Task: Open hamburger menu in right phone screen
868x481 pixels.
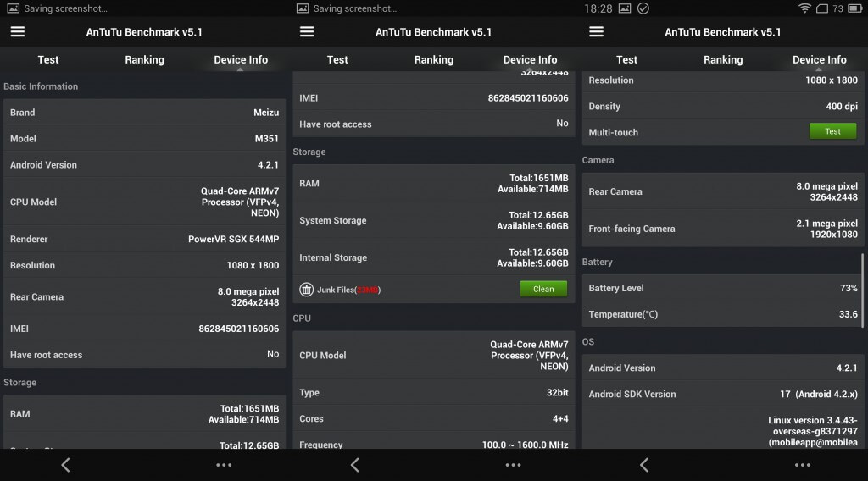Action: (596, 32)
